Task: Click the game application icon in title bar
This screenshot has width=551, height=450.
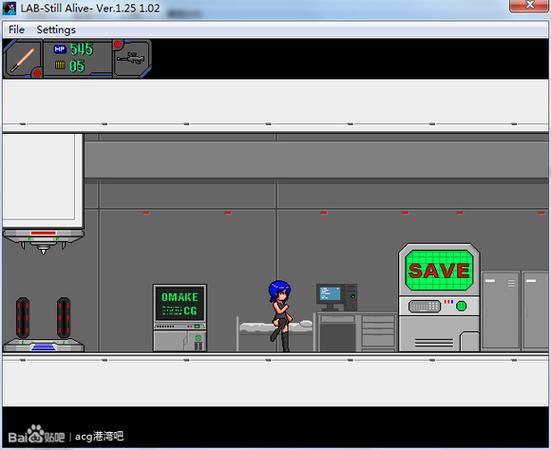Action: pos(9,8)
